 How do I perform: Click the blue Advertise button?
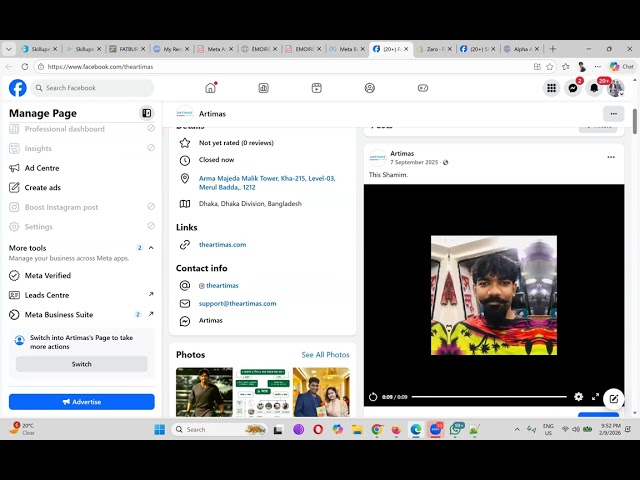pyautogui.click(x=82, y=402)
